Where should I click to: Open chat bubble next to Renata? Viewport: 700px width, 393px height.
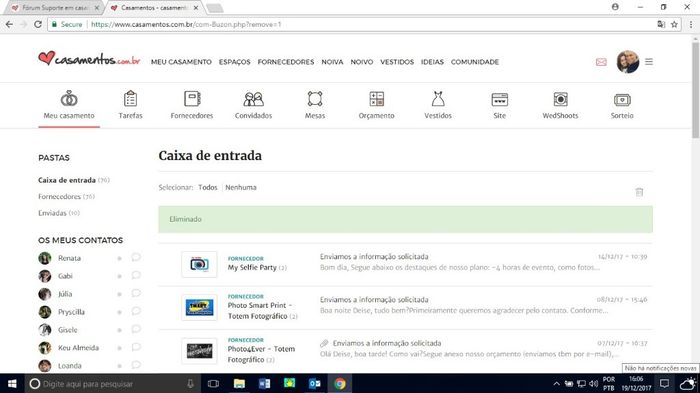point(136,257)
